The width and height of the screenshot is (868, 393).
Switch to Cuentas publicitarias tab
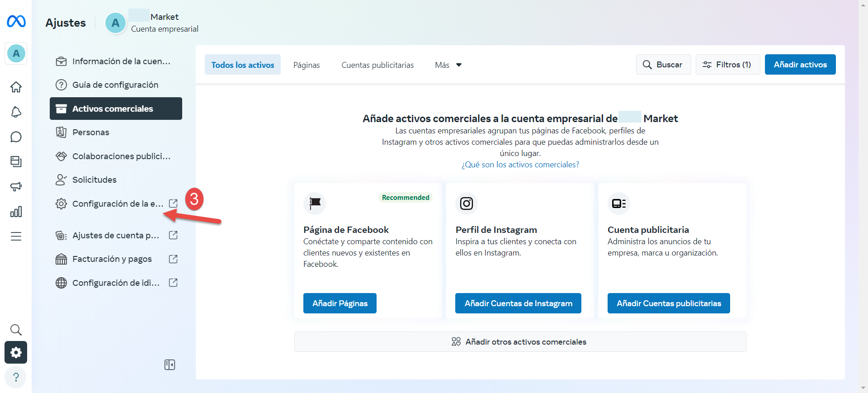[377, 65]
